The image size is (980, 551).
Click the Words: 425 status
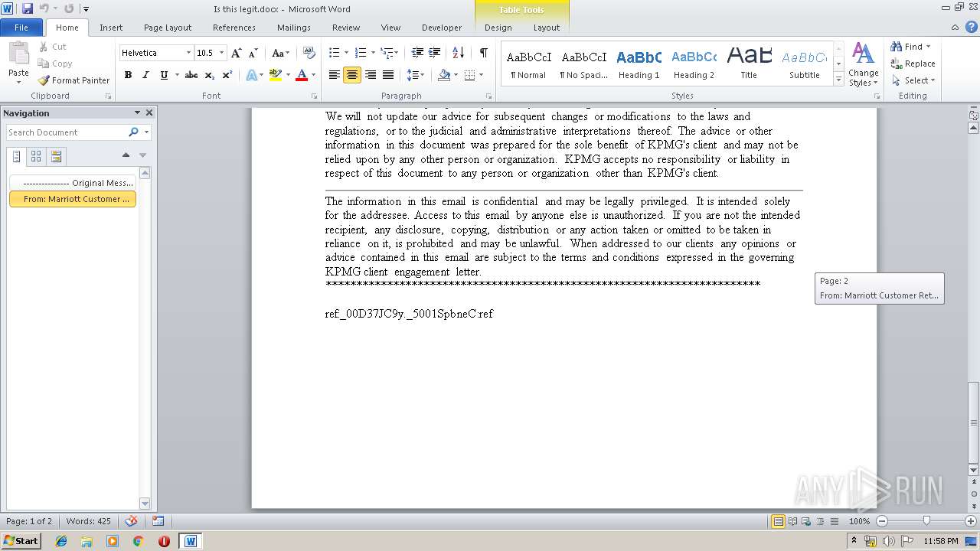pos(89,521)
